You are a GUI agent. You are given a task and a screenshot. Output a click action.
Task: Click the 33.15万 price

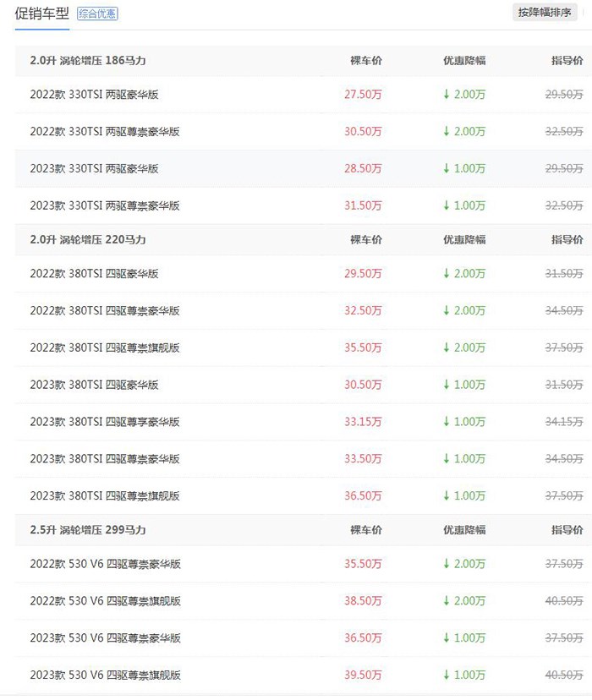363,421
